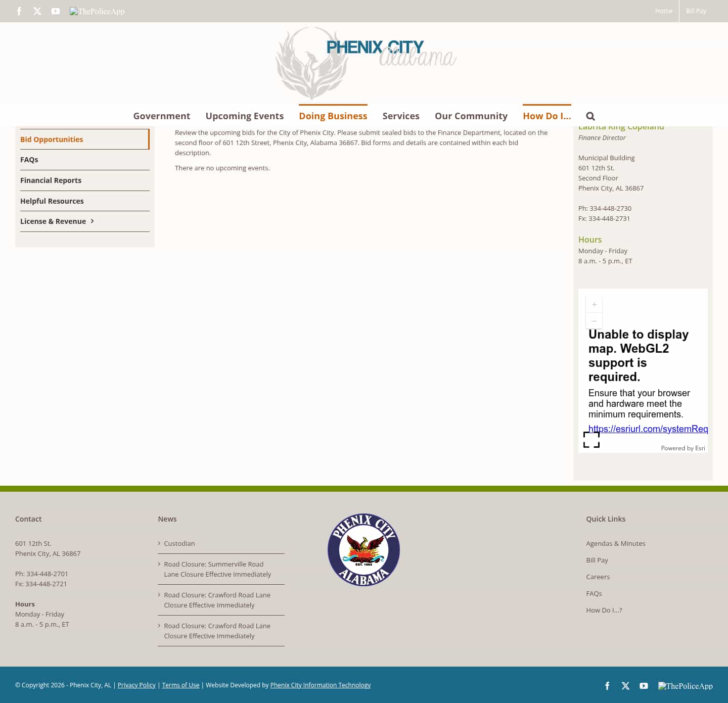Zoom in on the map with plus button
This screenshot has width=728, height=703.
coord(594,305)
